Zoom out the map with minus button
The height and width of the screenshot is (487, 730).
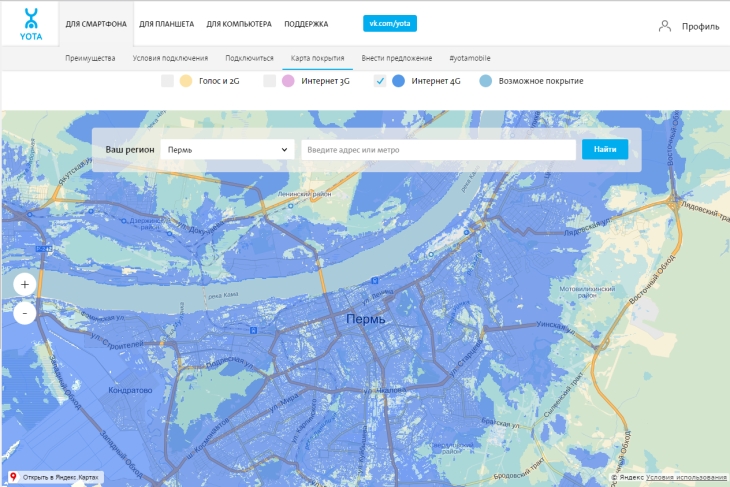click(25, 313)
